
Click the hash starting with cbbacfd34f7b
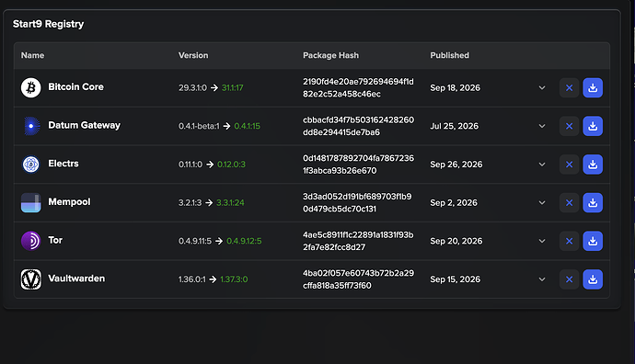click(358, 126)
